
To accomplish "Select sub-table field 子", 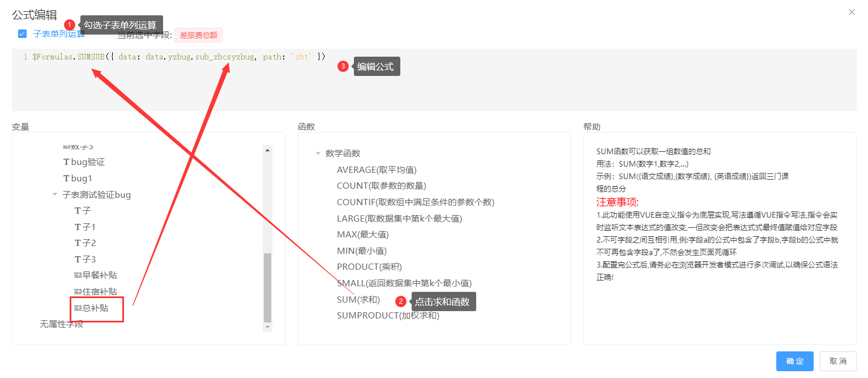I will point(87,210).
